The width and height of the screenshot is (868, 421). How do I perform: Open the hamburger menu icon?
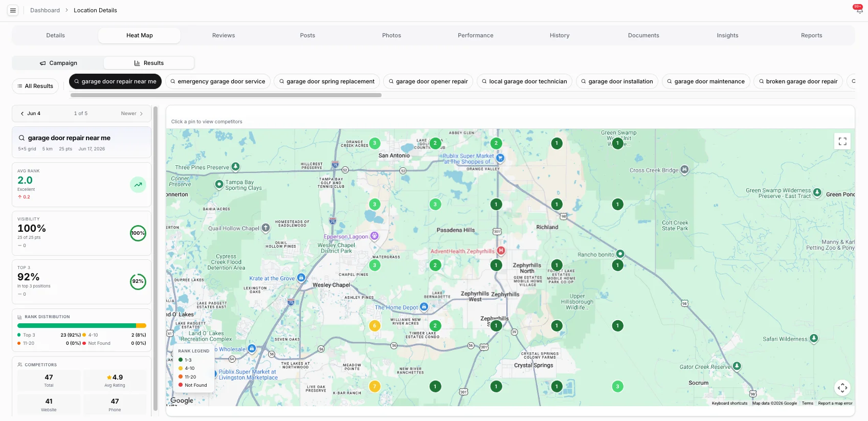click(x=13, y=10)
